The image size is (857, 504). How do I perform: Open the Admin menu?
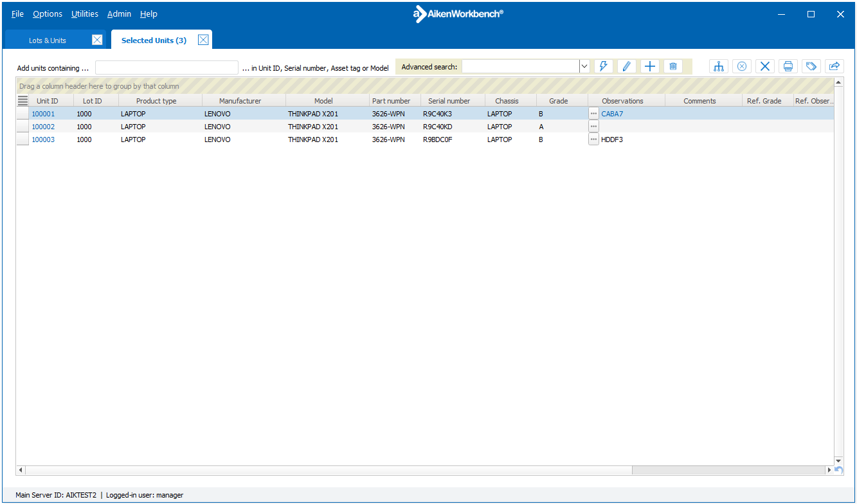coord(119,14)
